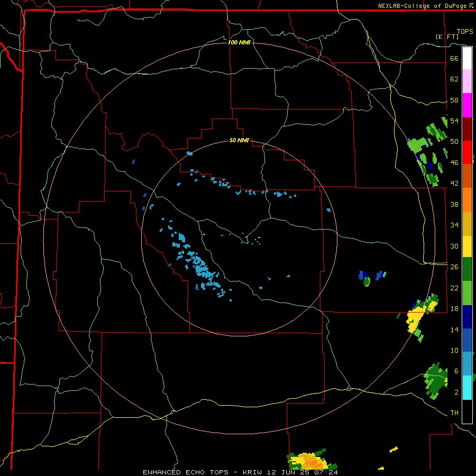Image resolution: width=476 pixels, height=476 pixels.
Task: Click the TH legend label
Action: [x=454, y=413]
